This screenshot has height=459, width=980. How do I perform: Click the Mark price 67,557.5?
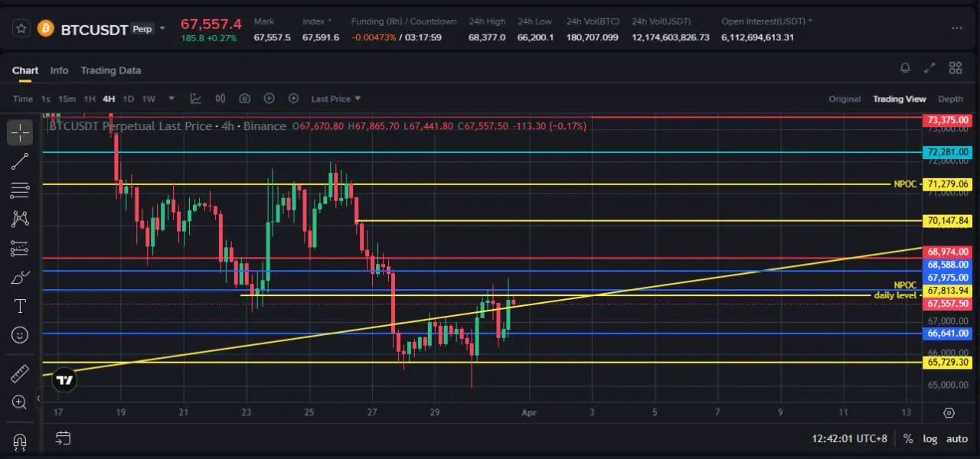pos(272,37)
